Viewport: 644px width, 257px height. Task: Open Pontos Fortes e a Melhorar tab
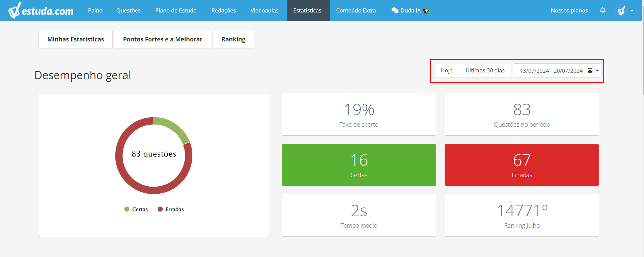[163, 39]
